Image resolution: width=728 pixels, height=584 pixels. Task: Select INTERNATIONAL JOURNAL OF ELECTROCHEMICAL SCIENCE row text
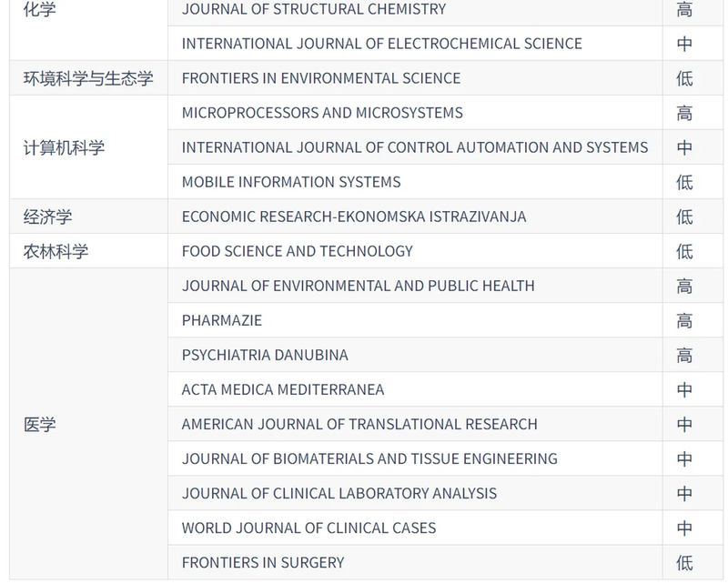coord(381,44)
